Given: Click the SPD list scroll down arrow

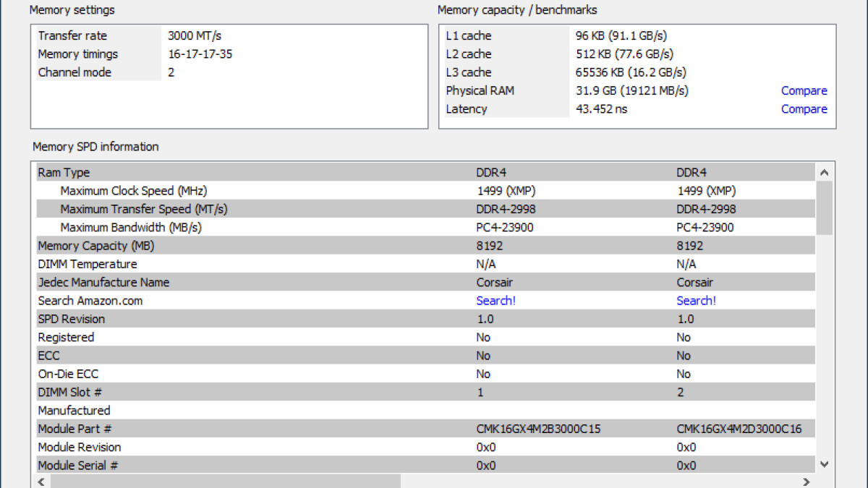Looking at the screenshot, I should (824, 465).
